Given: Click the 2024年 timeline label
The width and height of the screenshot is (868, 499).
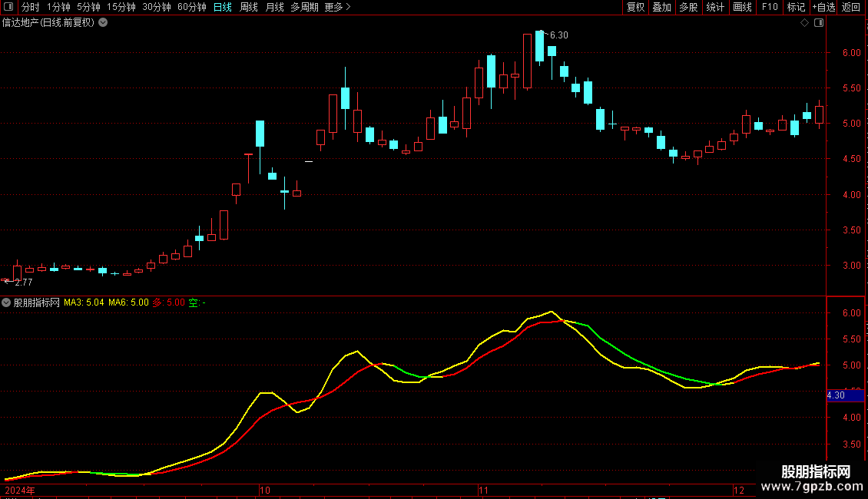Looking at the screenshot, I should click(x=20, y=490).
